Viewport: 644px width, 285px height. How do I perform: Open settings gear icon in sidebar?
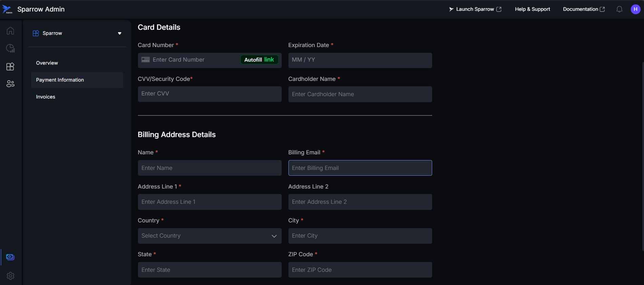[x=10, y=276]
